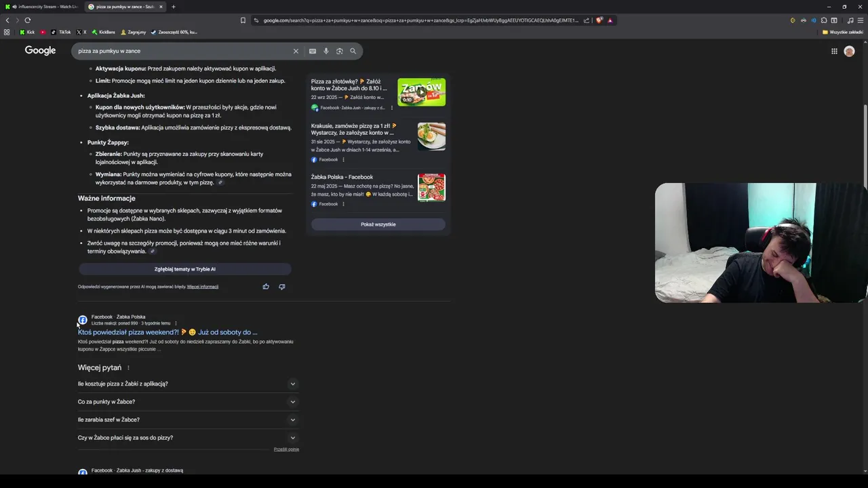This screenshot has height=488, width=868.
Task: Open the Google account profile avatar
Action: click(x=849, y=51)
